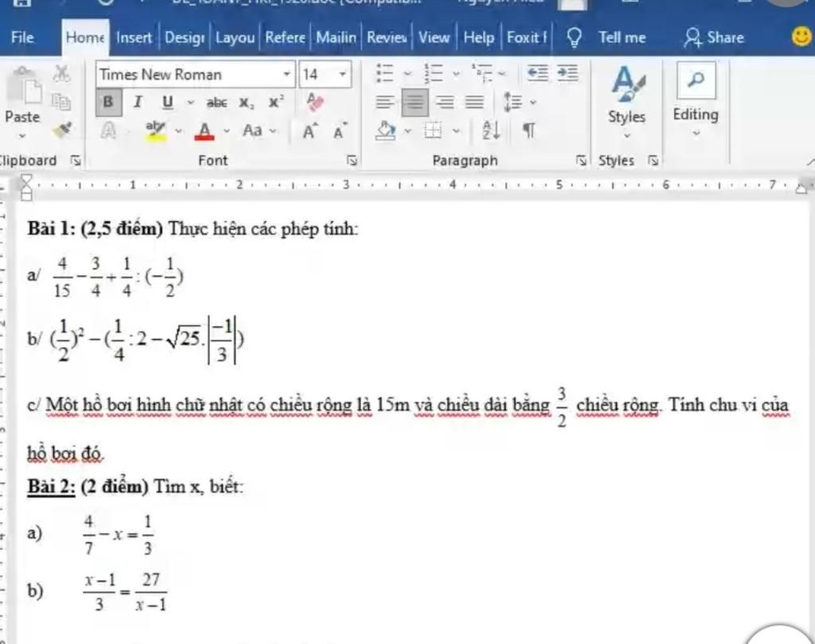The height and width of the screenshot is (644, 815).
Task: Open the Times New Roman font dropdown
Action: (287, 74)
